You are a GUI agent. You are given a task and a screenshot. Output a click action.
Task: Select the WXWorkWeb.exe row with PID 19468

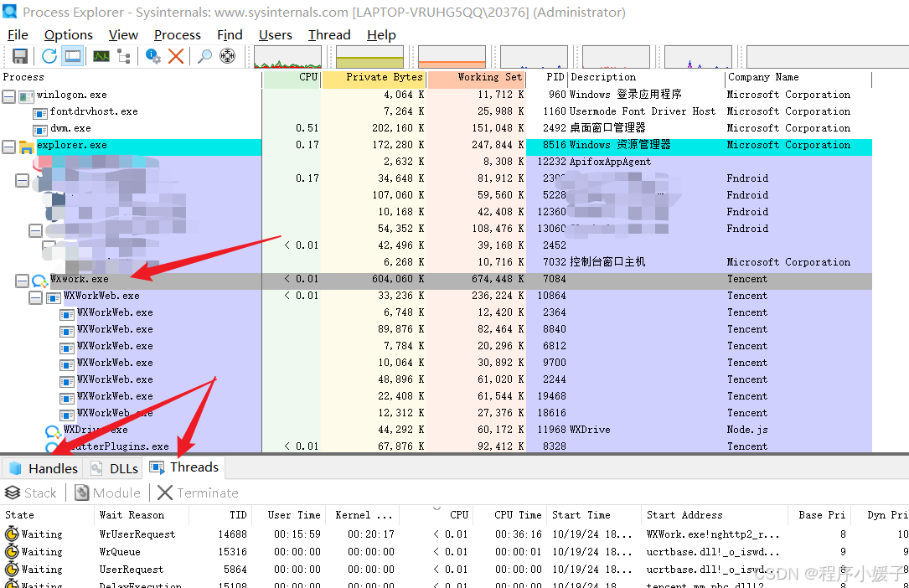tap(436, 397)
